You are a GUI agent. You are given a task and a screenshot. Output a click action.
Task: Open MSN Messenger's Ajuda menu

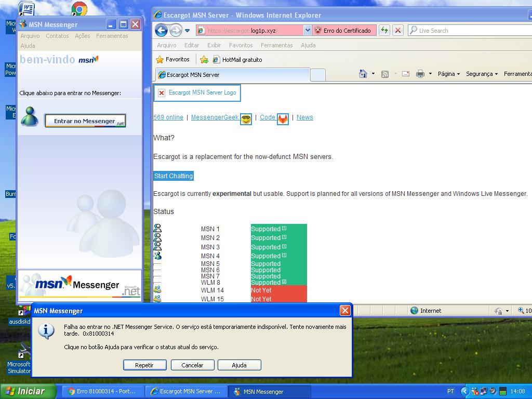click(28, 46)
